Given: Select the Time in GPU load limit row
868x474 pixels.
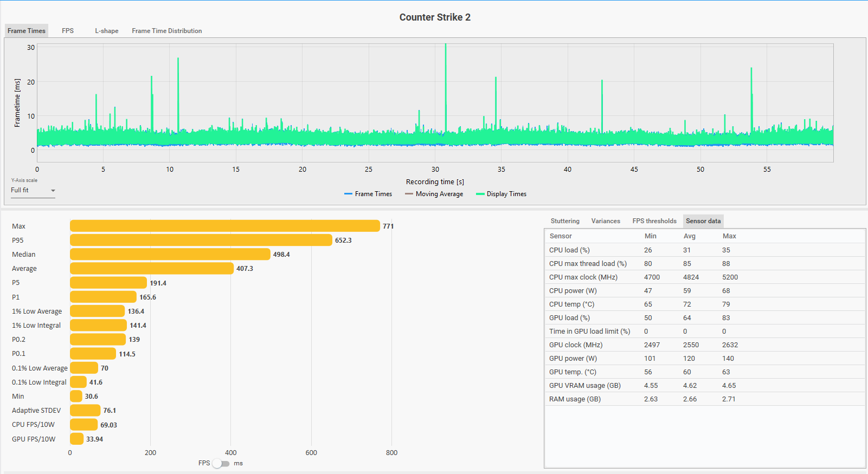Looking at the screenshot, I should point(705,332).
